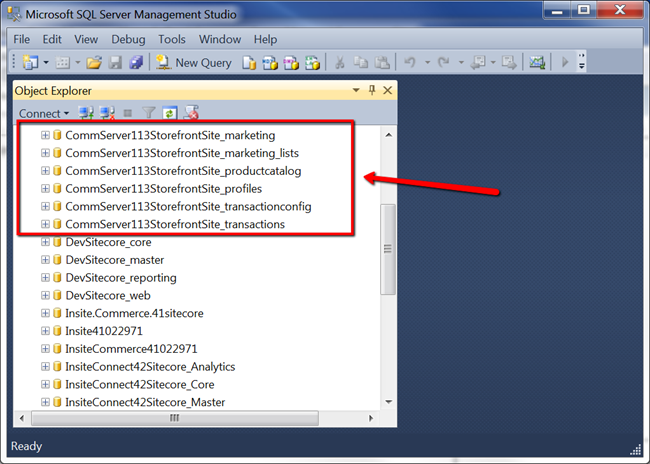Open the Help menu

point(265,39)
